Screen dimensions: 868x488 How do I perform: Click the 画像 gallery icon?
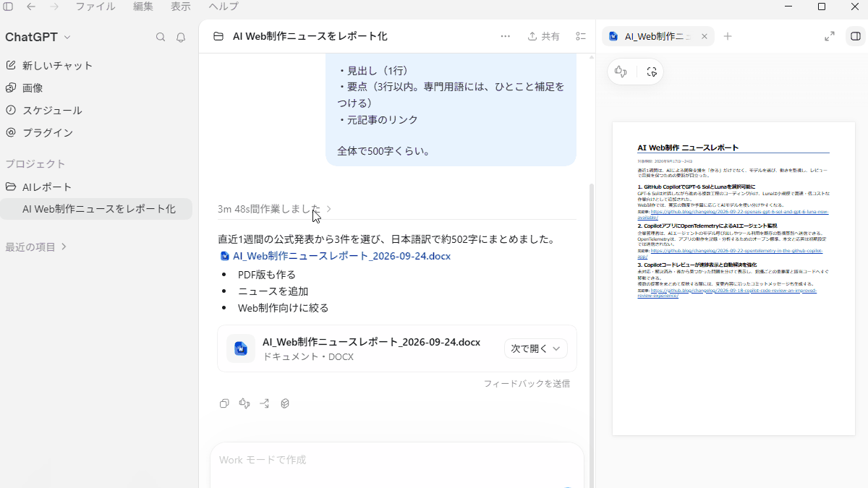[11, 87]
